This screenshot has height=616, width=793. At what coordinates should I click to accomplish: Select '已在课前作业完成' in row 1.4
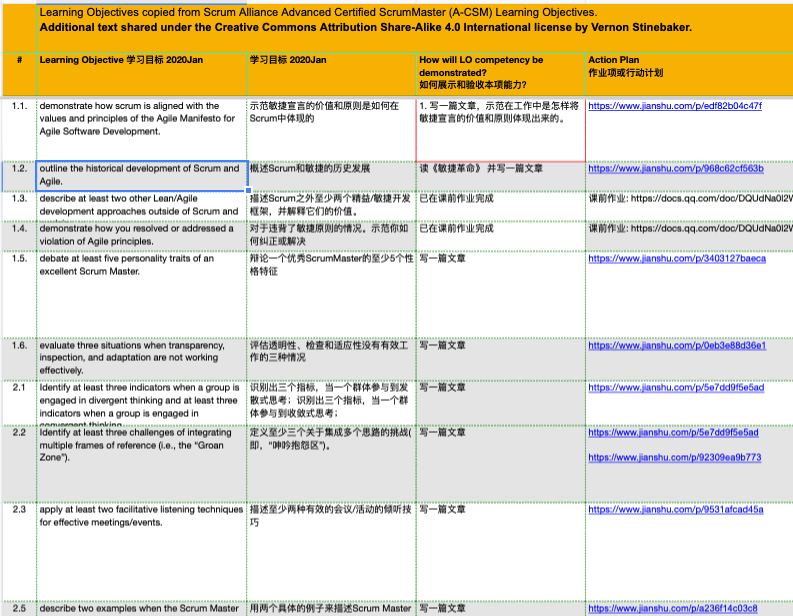tap(501, 236)
